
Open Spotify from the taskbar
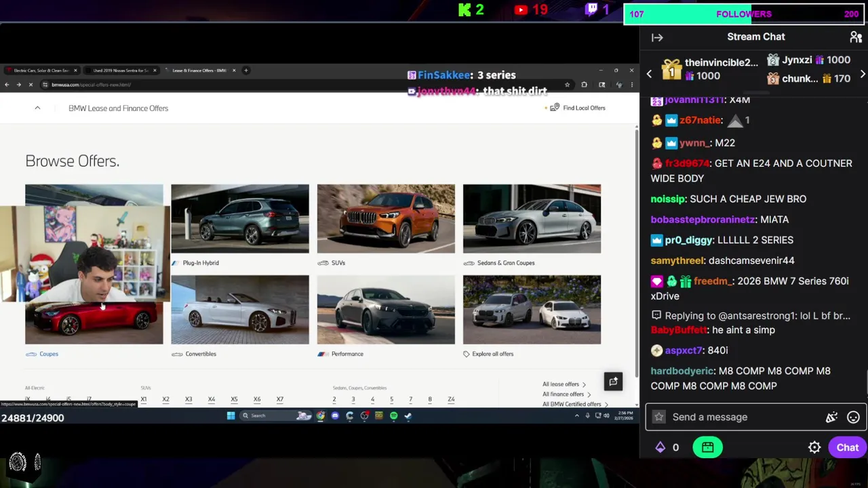tap(393, 415)
